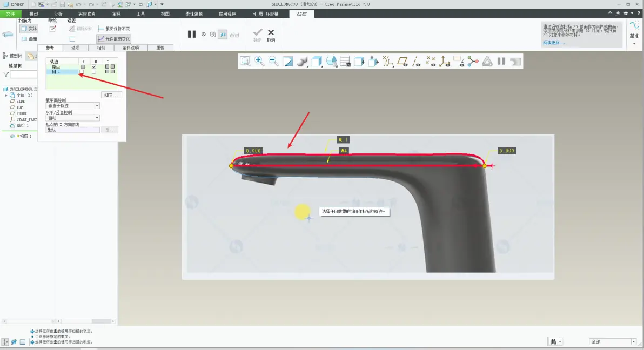Check the X box for chain 1 trajectory

pos(82,72)
